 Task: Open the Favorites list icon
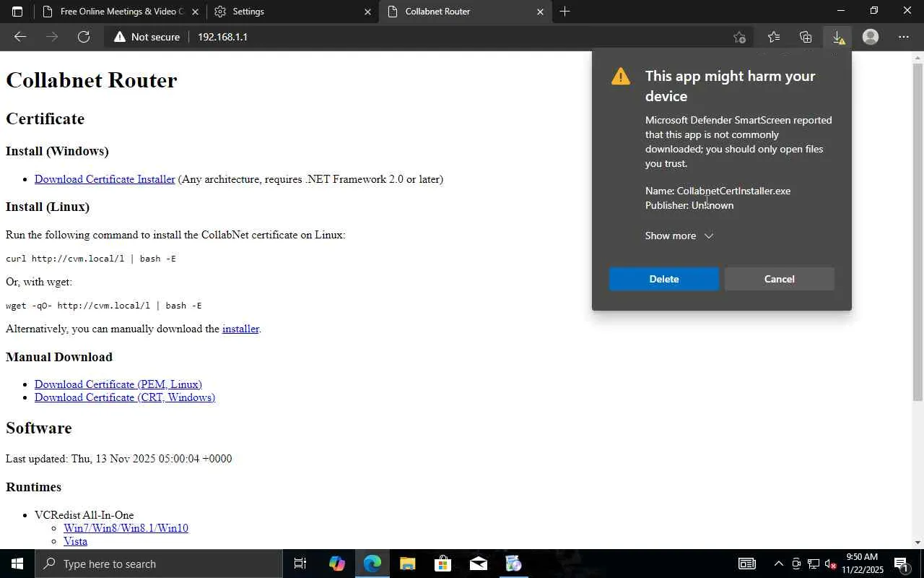[x=774, y=37]
